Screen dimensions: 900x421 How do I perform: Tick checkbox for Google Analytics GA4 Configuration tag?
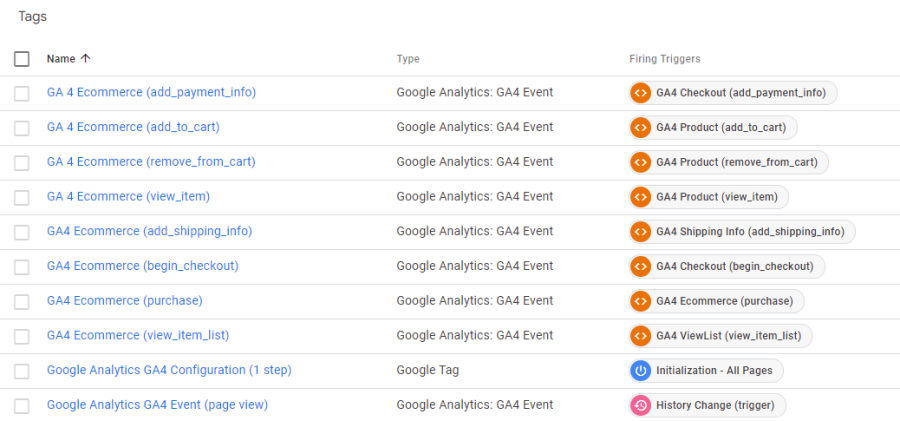coord(22,371)
